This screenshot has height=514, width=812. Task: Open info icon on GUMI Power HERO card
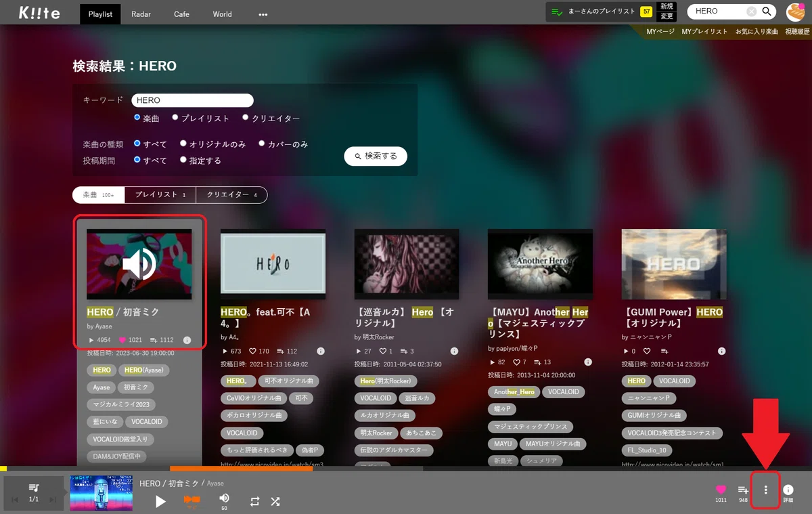click(x=722, y=351)
